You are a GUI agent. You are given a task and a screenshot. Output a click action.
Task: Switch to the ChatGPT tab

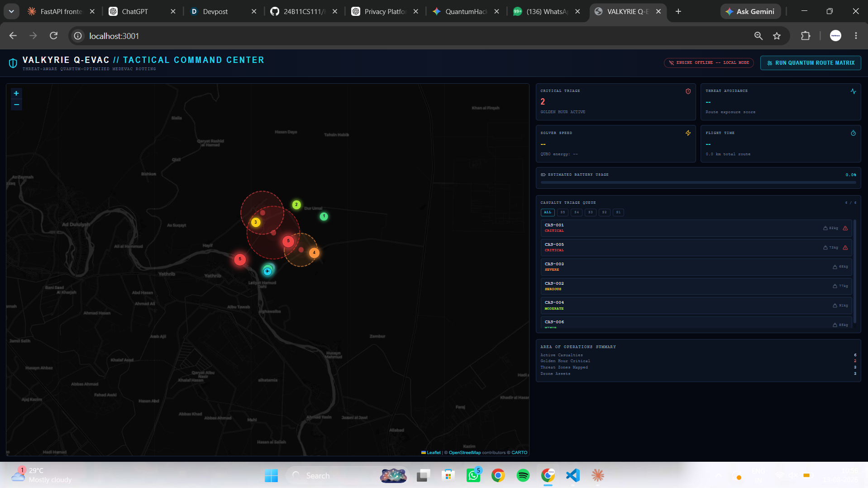142,11
